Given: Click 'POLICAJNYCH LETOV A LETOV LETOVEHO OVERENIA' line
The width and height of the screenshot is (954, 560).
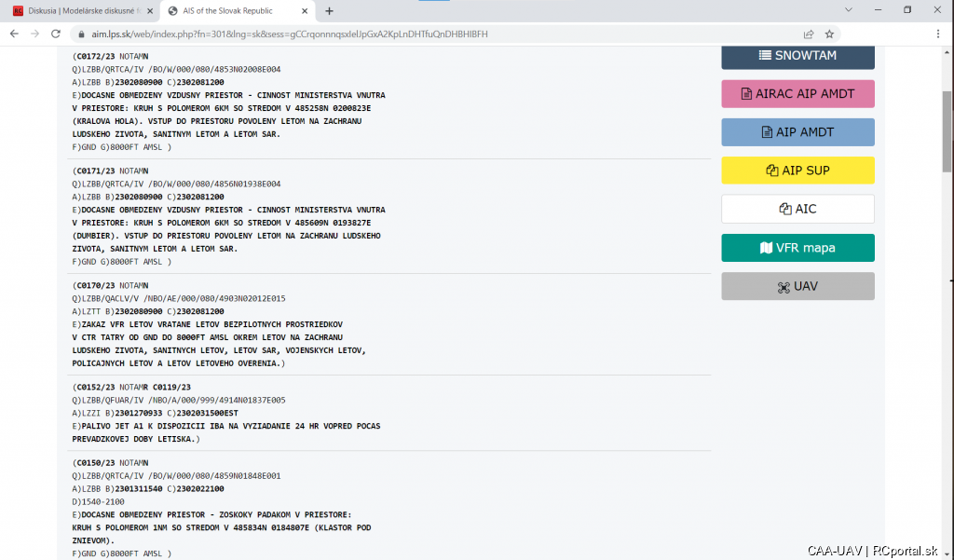Looking at the screenshot, I should [x=179, y=363].
